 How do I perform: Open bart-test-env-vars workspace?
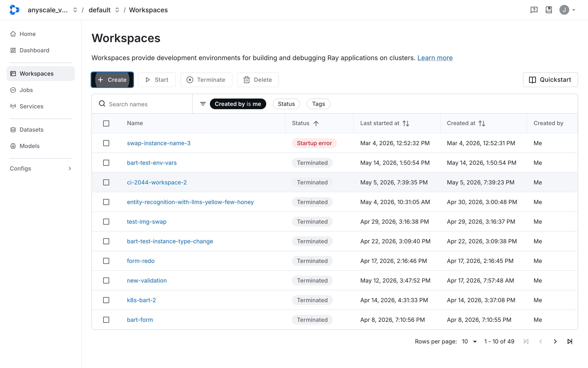[x=152, y=163]
